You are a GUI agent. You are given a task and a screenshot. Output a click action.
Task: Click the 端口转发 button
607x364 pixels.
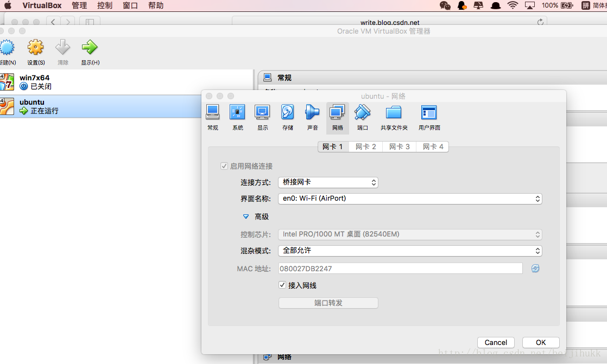(x=328, y=303)
